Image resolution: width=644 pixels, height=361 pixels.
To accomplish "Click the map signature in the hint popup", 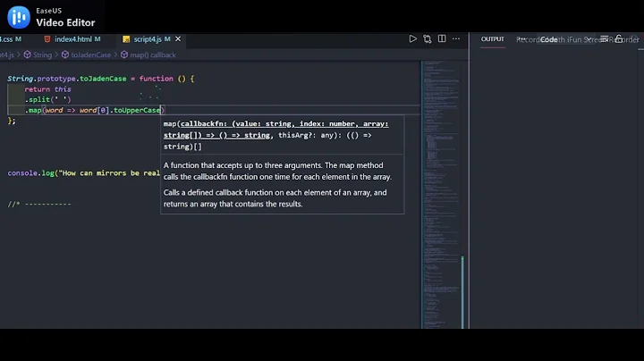I will point(276,135).
